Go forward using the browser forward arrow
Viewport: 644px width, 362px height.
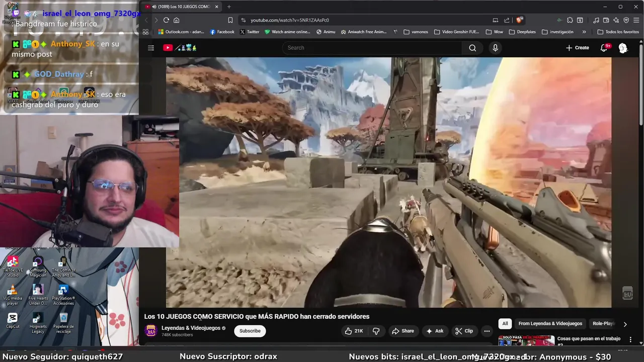(156, 20)
